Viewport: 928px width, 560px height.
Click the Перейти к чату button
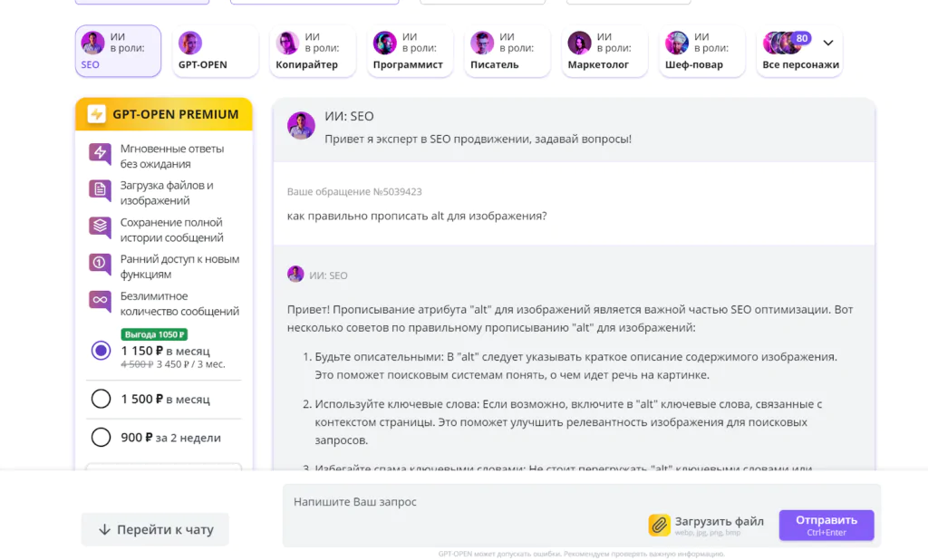[155, 529]
